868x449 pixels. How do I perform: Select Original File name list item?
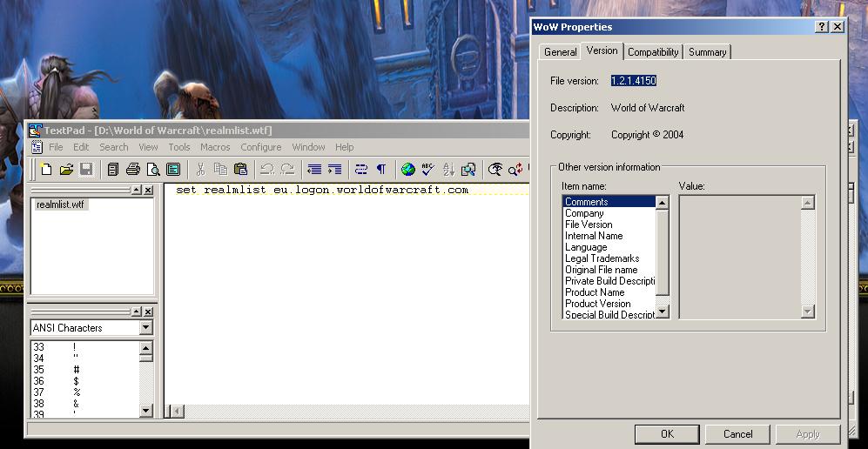(609, 270)
